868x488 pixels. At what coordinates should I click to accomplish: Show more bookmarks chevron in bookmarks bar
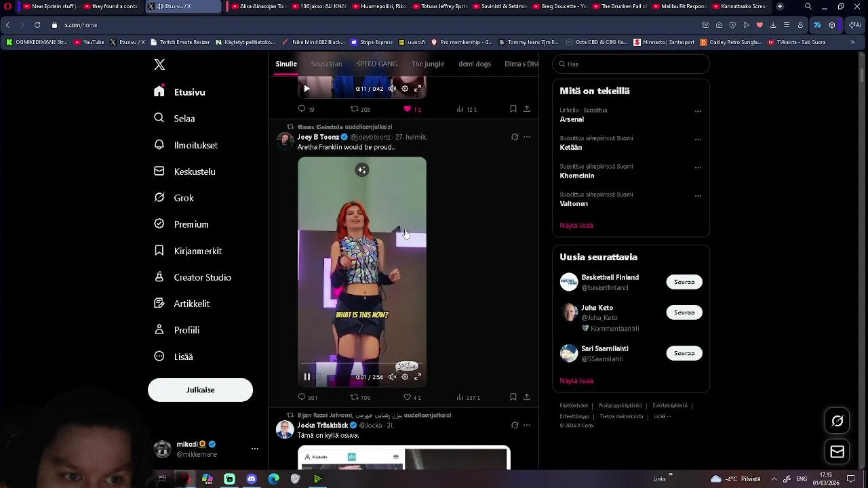click(x=852, y=42)
